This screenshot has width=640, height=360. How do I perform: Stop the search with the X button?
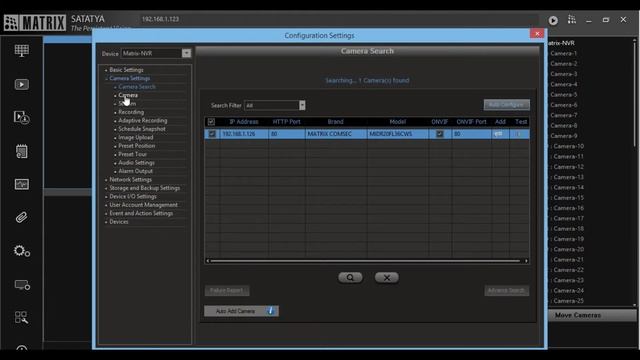(387, 278)
